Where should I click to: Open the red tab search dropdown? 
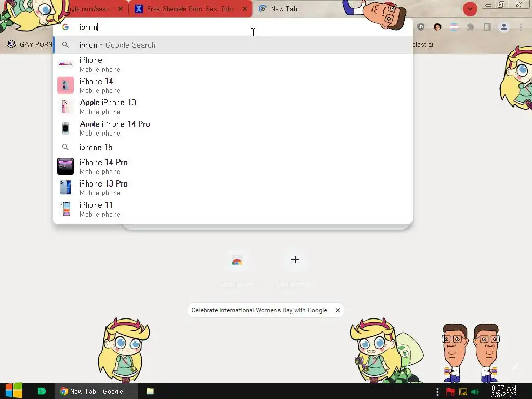coord(470,9)
